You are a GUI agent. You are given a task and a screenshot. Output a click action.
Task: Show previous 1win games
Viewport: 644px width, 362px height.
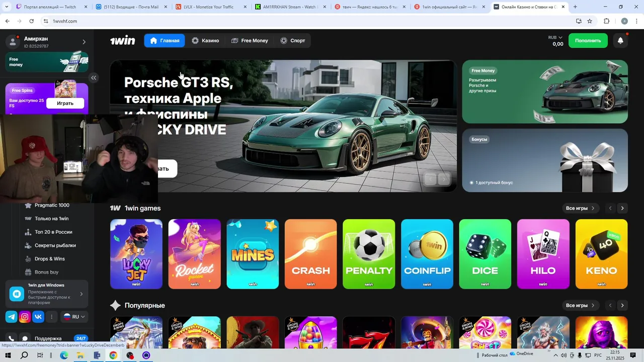pyautogui.click(x=610, y=208)
